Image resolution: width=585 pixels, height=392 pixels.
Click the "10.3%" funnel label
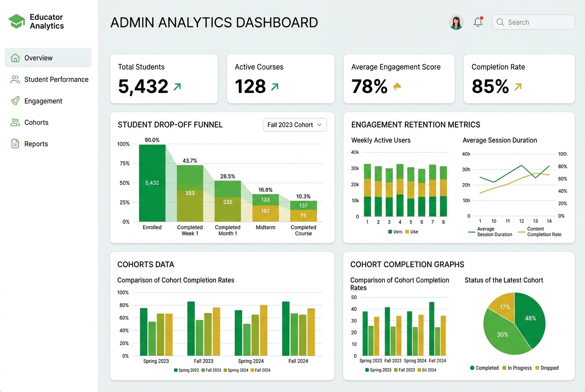[x=304, y=196]
